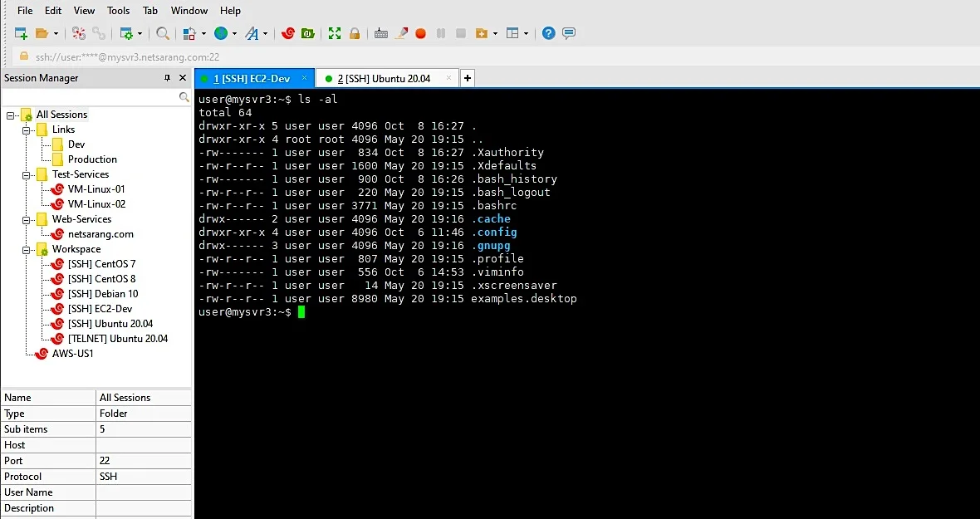Viewport: 980px width, 519px height.
Task: Open Help using the blue question icon
Action: (x=549, y=34)
